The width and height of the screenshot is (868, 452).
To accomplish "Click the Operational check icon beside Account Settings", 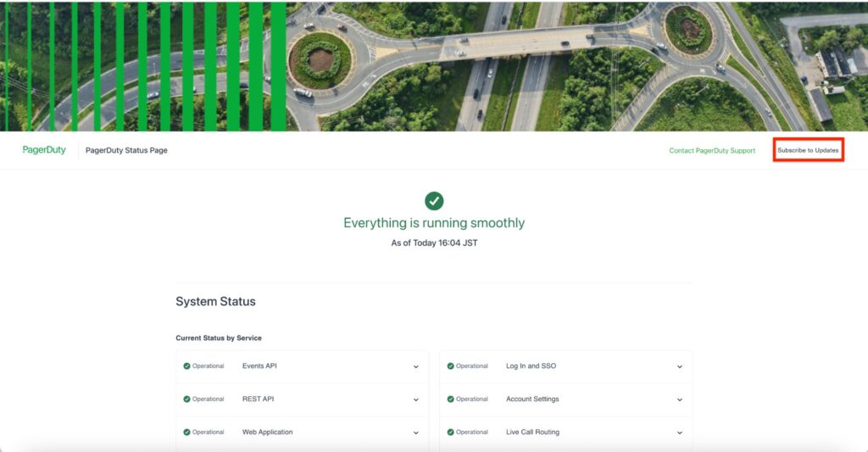I will click(x=450, y=399).
